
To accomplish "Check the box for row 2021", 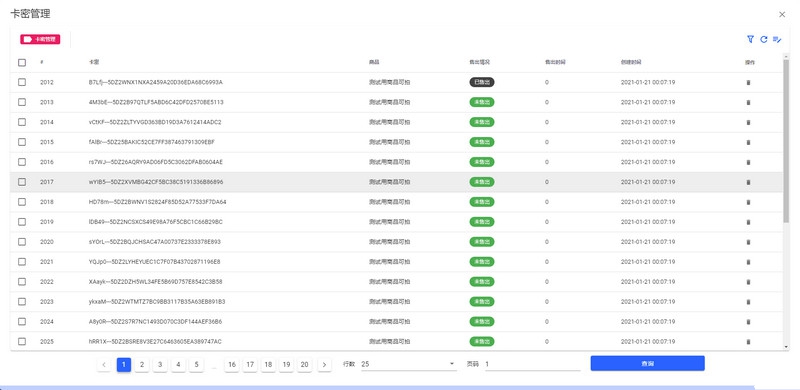I will tap(22, 261).
